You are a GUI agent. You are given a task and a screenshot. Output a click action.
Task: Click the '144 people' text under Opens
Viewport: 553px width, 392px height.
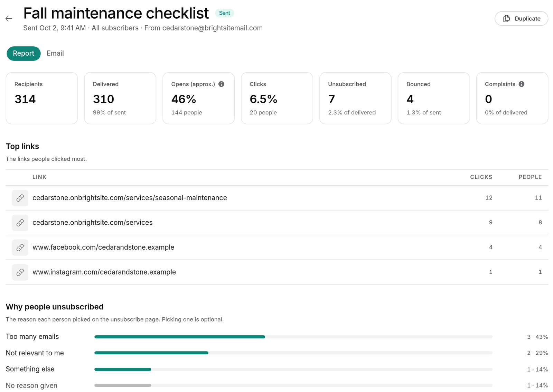[x=187, y=112]
